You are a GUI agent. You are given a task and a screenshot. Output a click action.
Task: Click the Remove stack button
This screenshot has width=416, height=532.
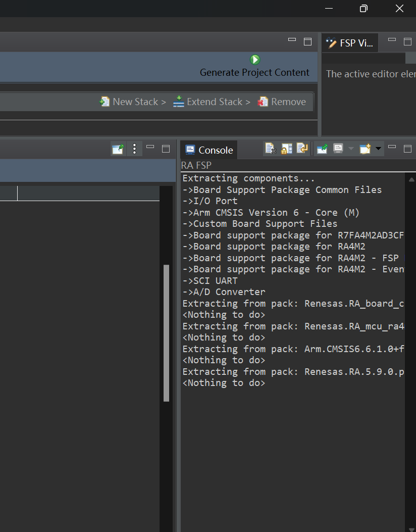[282, 102]
